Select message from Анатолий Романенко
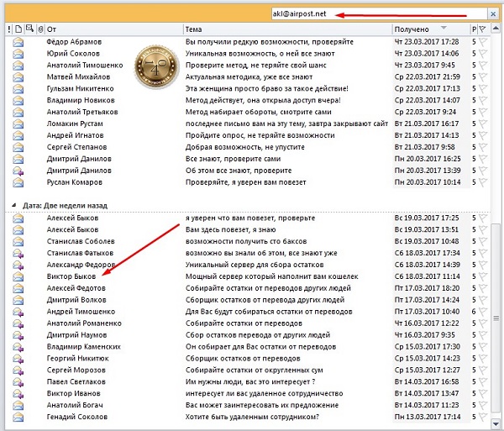This screenshot has width=504, height=431. 84,323
